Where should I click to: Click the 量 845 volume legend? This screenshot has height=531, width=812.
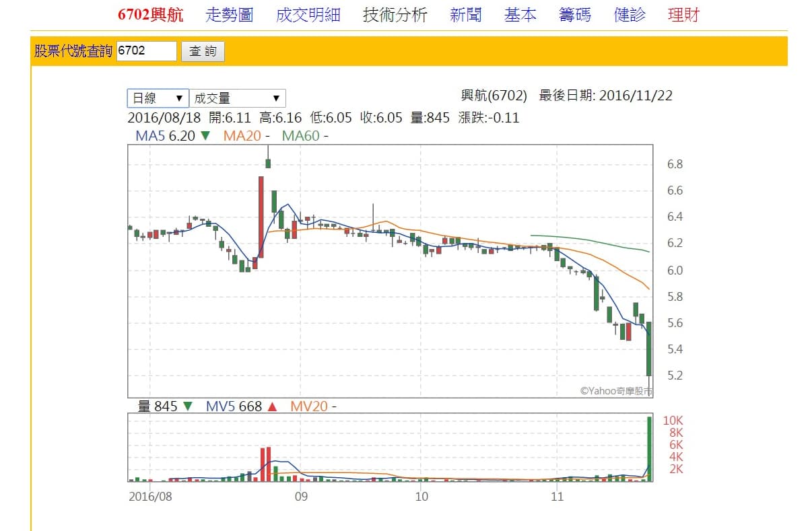click(x=165, y=406)
